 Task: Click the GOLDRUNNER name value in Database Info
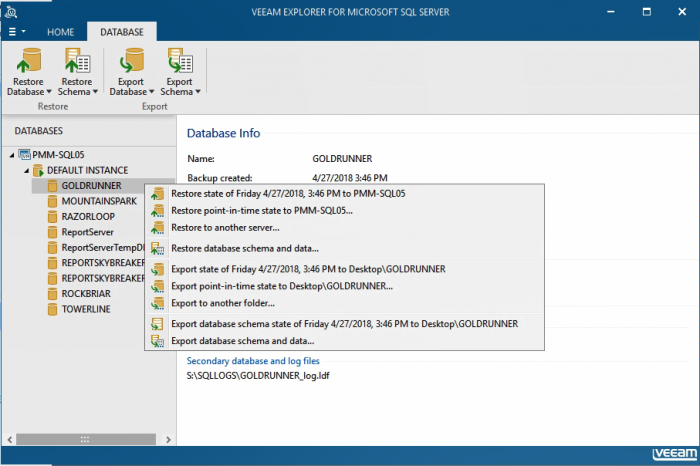coord(342,159)
